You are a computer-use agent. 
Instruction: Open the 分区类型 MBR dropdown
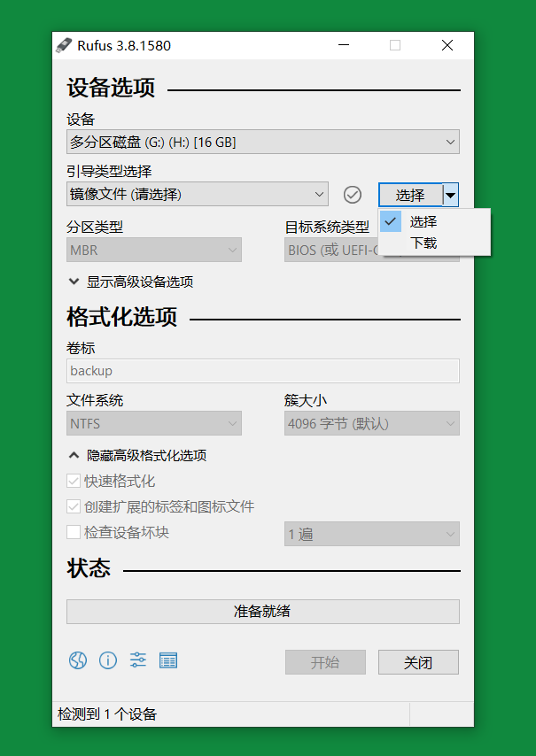(154, 250)
